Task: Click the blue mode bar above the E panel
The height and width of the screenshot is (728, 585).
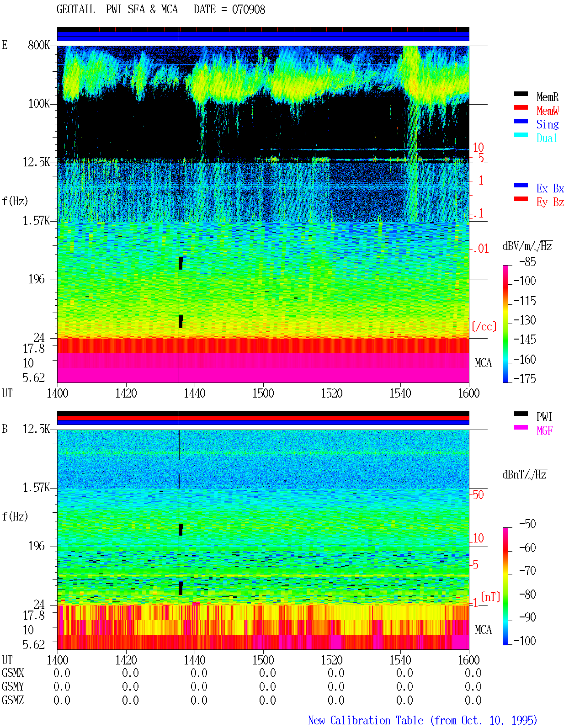Action: point(263,36)
